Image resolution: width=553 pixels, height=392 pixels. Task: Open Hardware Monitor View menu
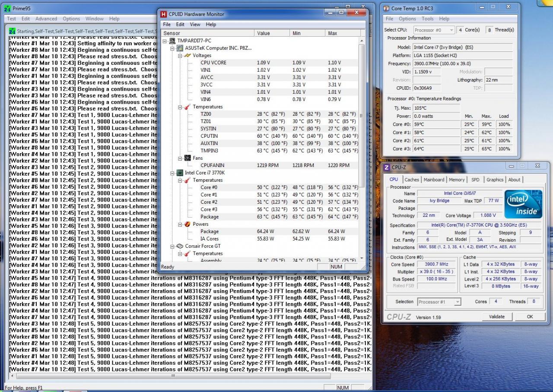(x=195, y=25)
